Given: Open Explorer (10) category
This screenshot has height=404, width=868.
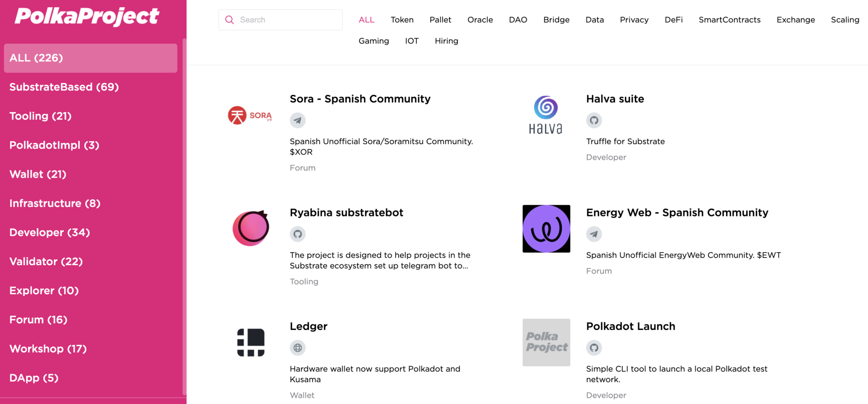Looking at the screenshot, I should 90,291.
